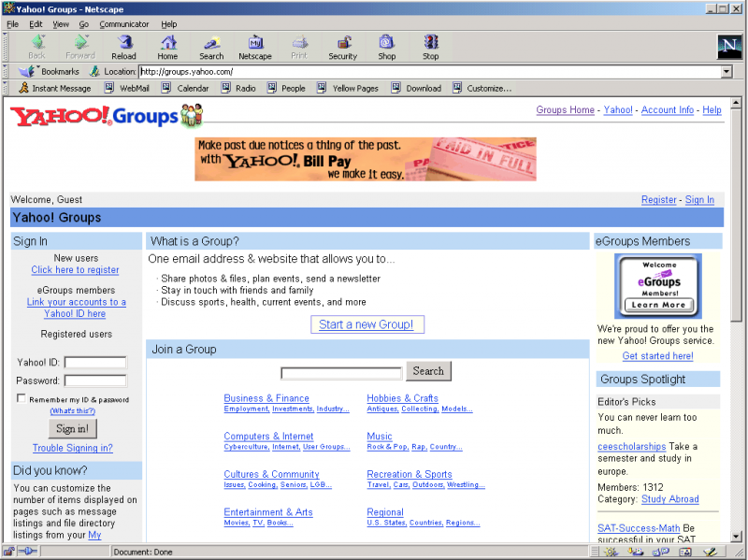Open the Computers & Internet category link

(268, 437)
